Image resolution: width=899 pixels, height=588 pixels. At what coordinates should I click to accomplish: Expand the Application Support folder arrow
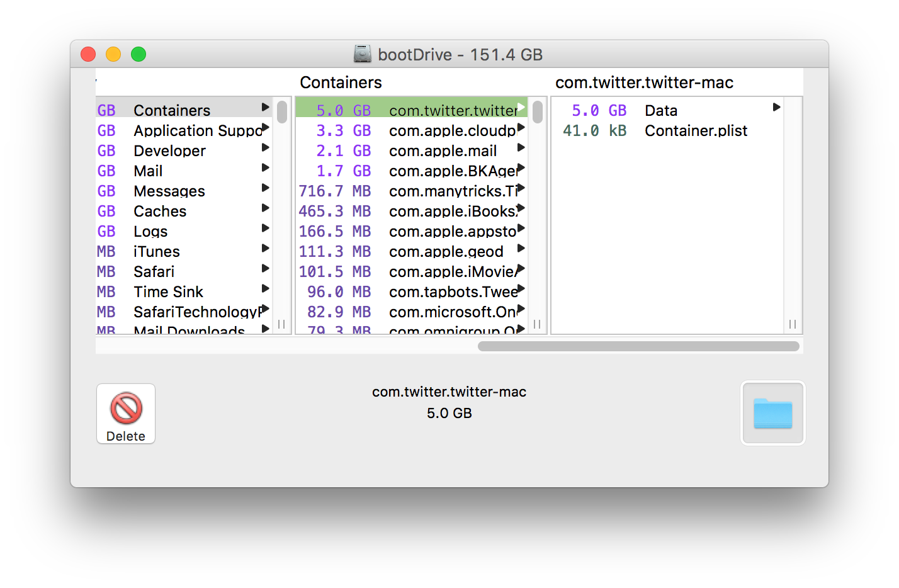[265, 128]
